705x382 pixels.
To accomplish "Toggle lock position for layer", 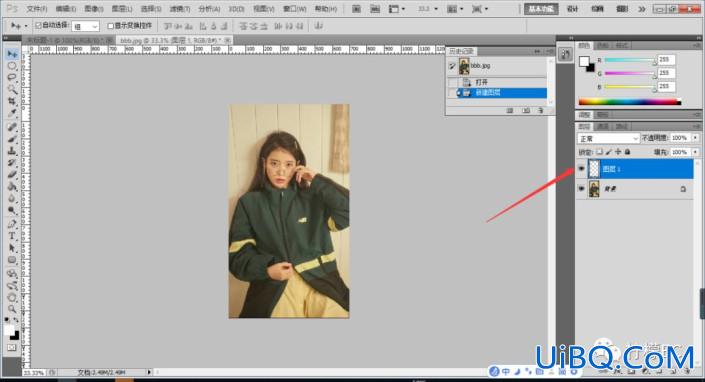I will click(x=618, y=152).
